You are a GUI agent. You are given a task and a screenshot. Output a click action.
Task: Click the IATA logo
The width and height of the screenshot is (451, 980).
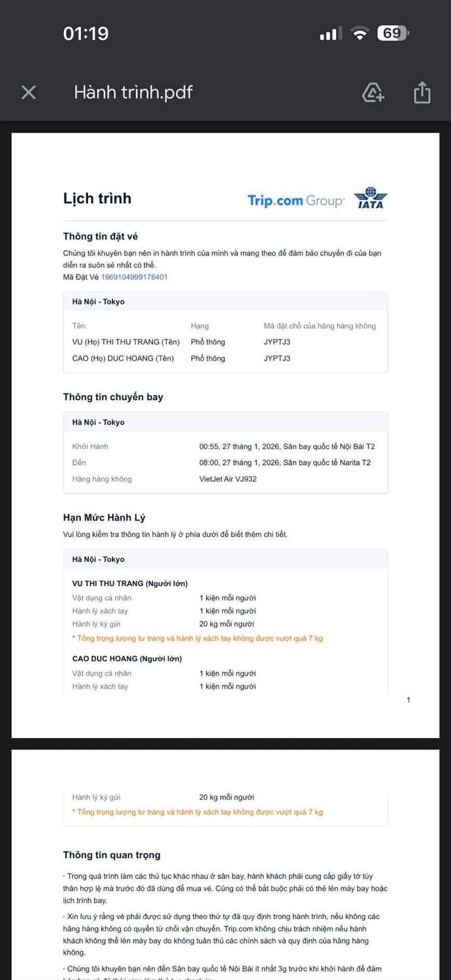370,198
